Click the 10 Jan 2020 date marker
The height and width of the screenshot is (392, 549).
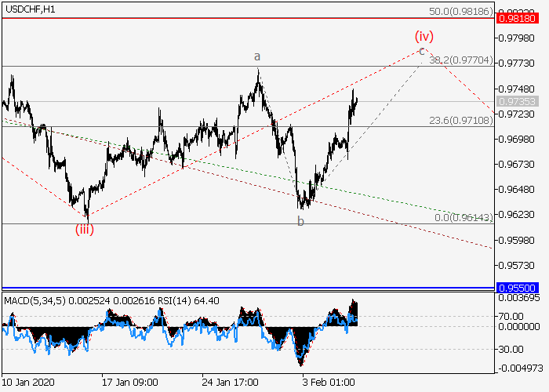click(29, 382)
